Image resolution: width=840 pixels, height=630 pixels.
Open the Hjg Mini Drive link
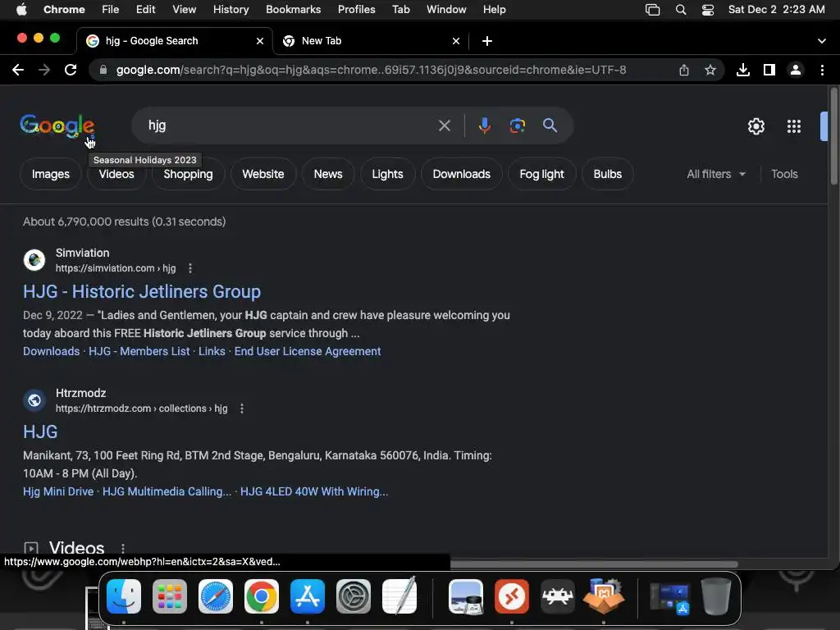58,492
